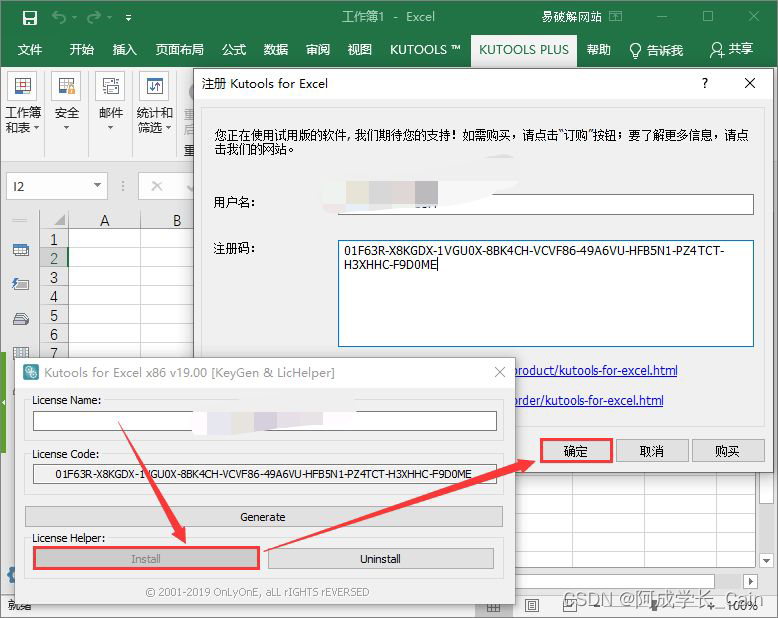Click the third Kutools navigation pane icon
The width and height of the screenshot is (778, 618).
point(20,318)
